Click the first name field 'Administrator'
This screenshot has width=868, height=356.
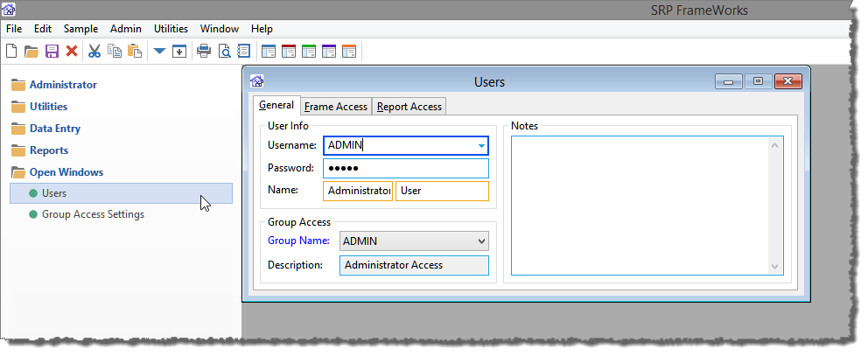click(358, 191)
